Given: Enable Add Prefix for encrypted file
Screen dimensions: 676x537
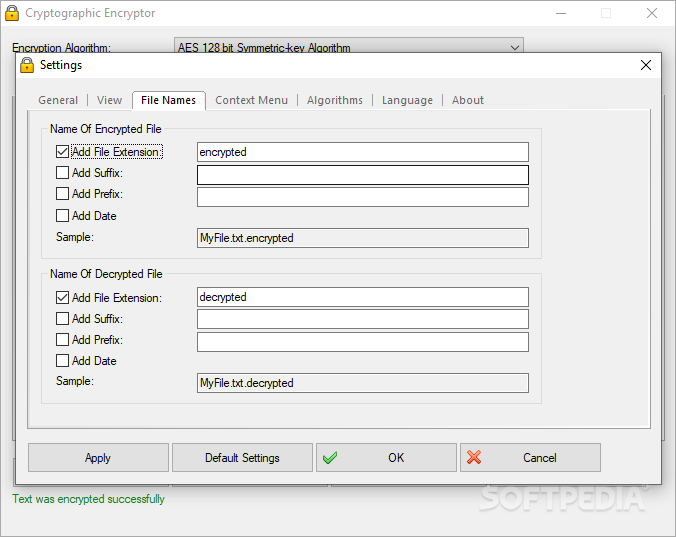Looking at the screenshot, I should (63, 194).
